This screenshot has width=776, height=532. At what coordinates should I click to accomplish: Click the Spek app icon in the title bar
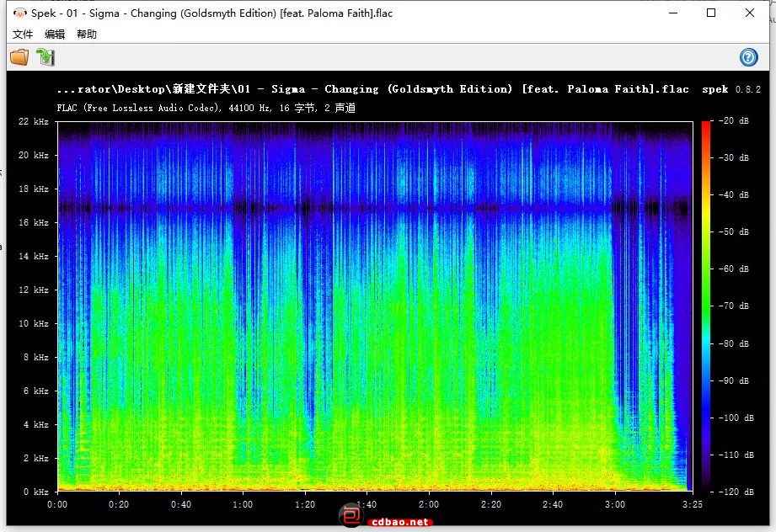(19, 13)
